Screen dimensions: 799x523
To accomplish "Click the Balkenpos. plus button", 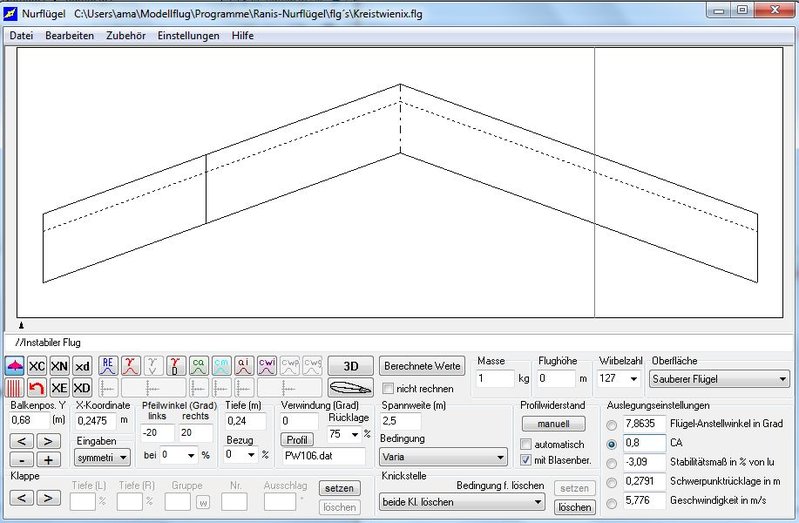I will point(48,460).
